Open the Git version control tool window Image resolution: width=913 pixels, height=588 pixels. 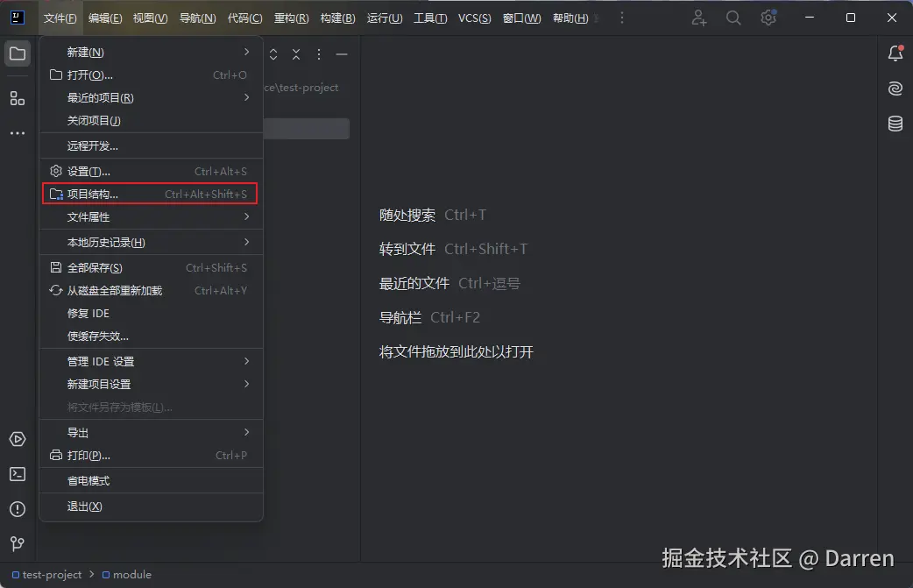pos(18,544)
